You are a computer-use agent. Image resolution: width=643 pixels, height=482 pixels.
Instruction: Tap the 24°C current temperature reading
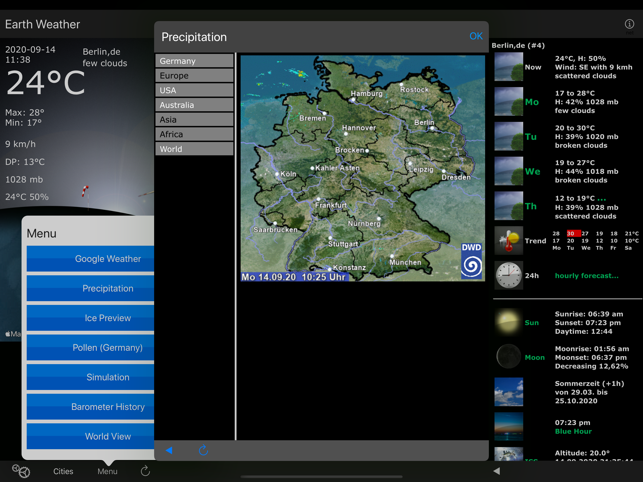tap(46, 83)
